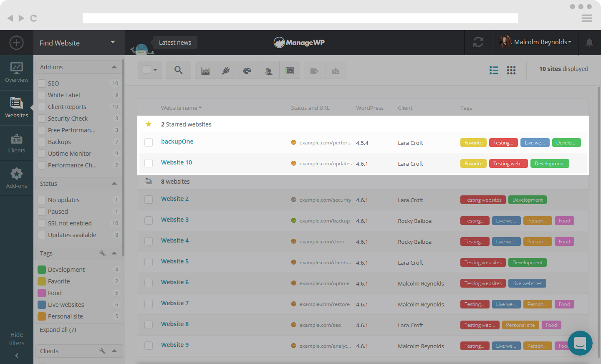The height and width of the screenshot is (364, 601).
Task: Click the add new site plus icon
Action: point(16,43)
